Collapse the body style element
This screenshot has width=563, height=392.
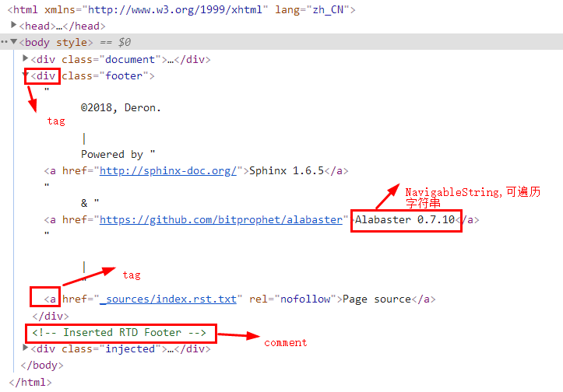[x=14, y=41]
